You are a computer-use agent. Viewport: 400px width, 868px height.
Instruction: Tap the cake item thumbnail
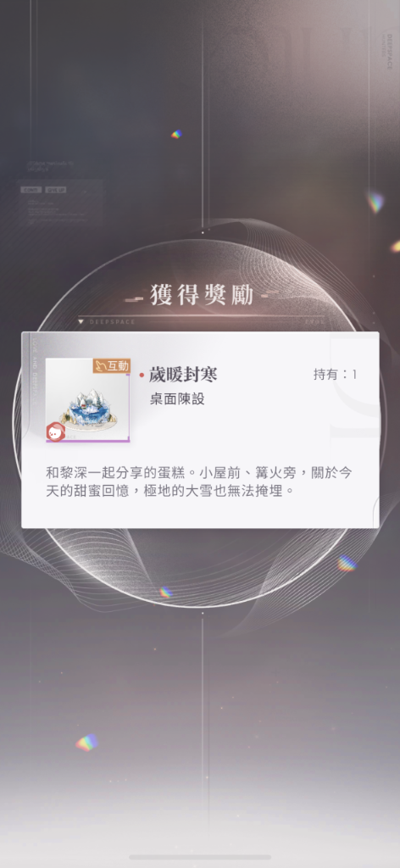point(88,400)
